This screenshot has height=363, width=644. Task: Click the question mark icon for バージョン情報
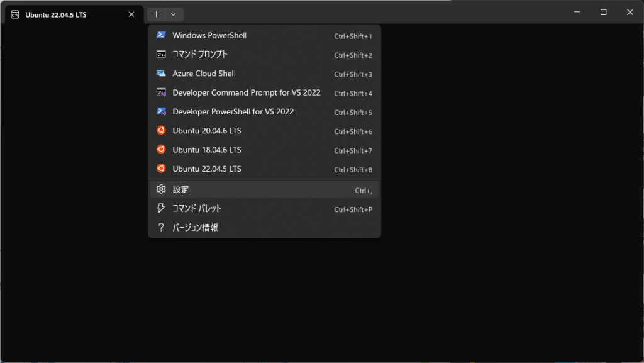[x=162, y=227]
